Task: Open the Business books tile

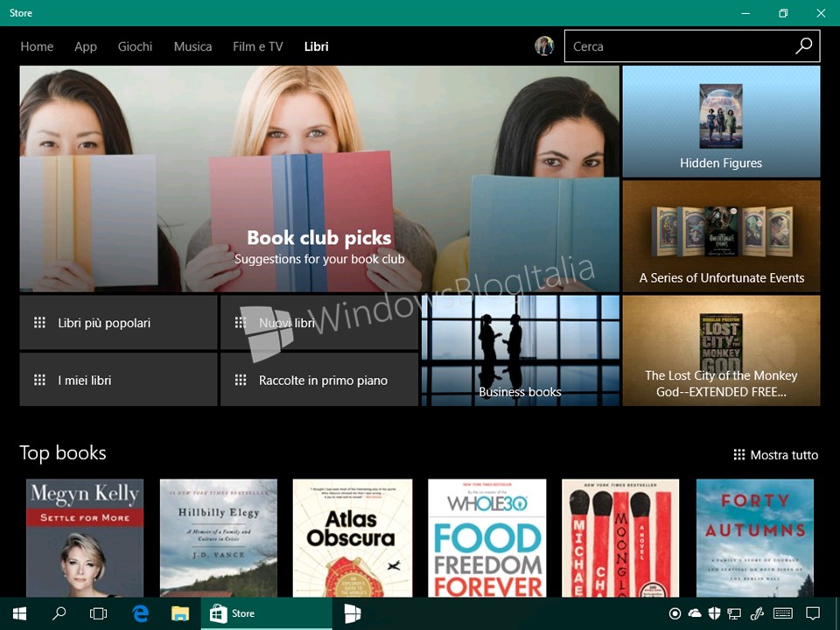Action: [520, 350]
